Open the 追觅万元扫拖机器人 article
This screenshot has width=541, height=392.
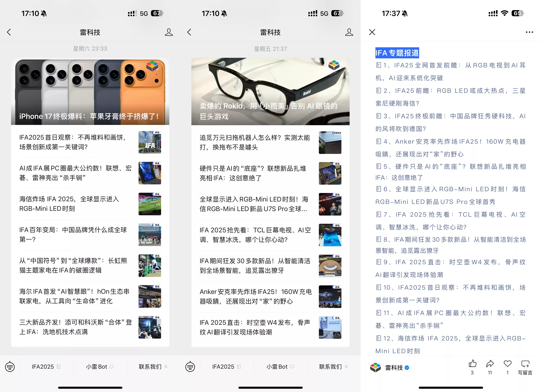[x=254, y=143]
